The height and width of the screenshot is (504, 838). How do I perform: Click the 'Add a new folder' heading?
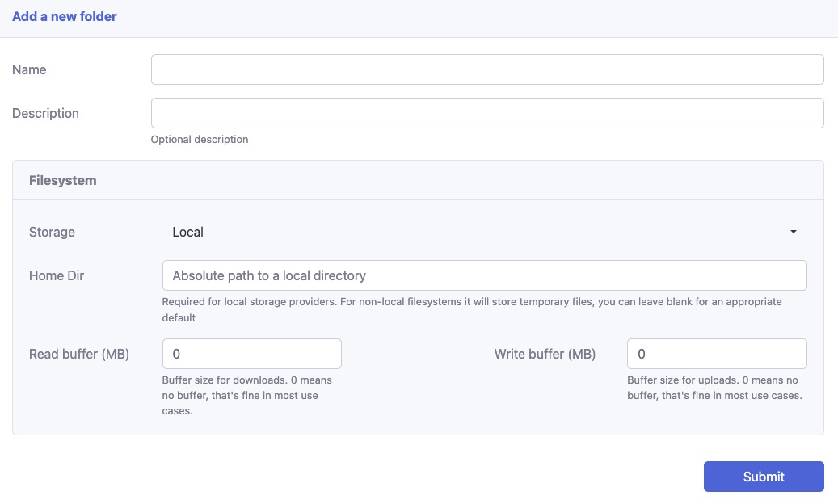[65, 17]
